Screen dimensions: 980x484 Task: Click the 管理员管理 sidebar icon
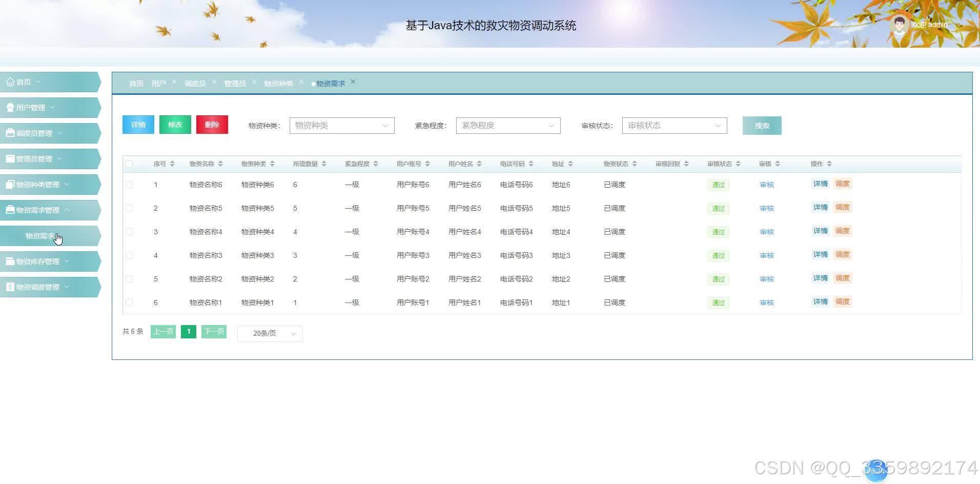pos(10,158)
